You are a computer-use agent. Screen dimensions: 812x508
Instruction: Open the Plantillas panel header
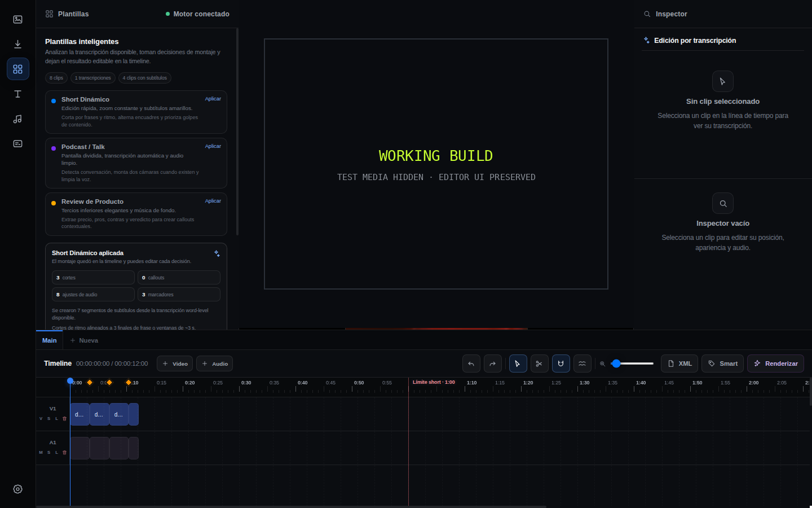67,14
